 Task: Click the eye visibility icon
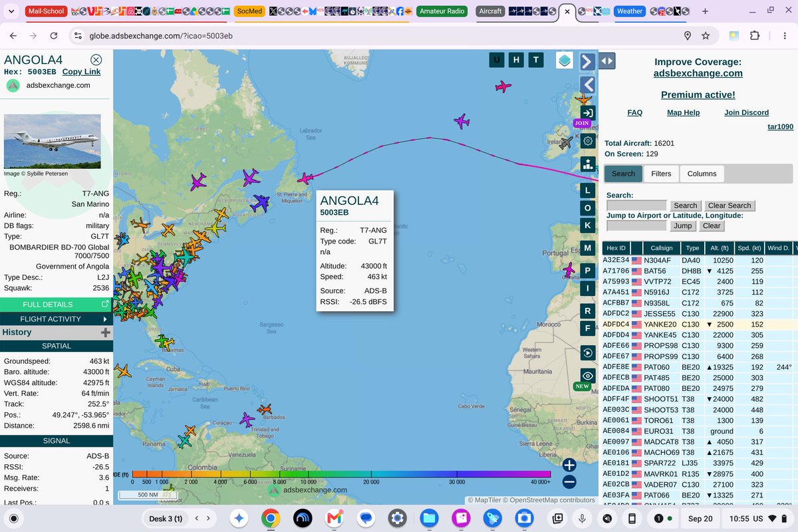(x=587, y=376)
